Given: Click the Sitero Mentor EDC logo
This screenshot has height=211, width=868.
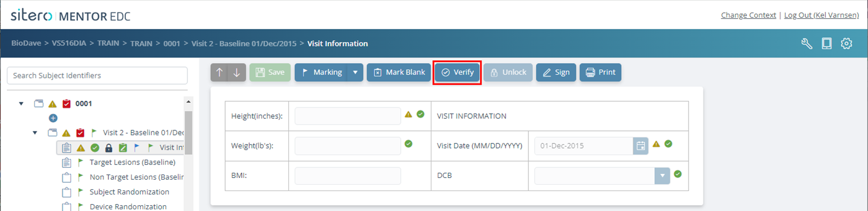Looking at the screenshot, I should point(71,15).
